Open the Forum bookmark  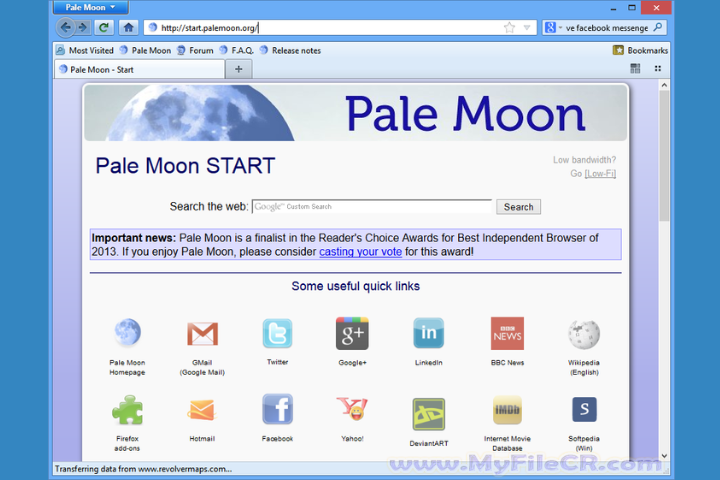(x=195, y=51)
